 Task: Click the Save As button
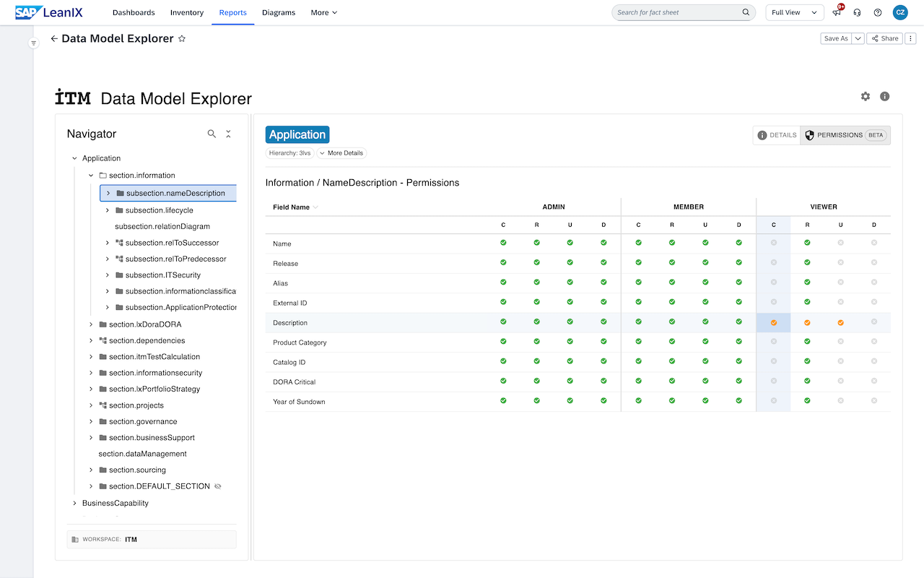[x=837, y=38]
